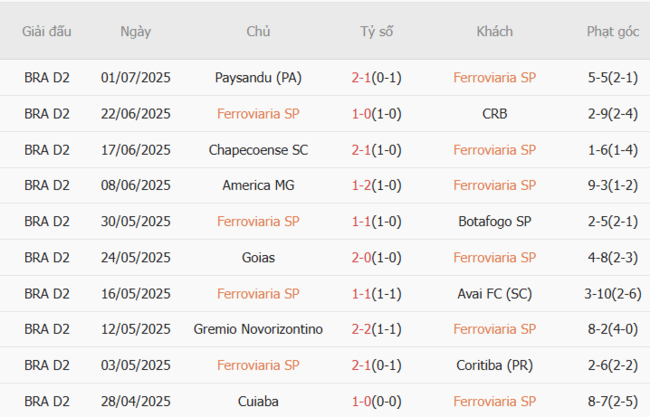
Task: Click the Botafogo SP away team
Action: [x=494, y=221]
